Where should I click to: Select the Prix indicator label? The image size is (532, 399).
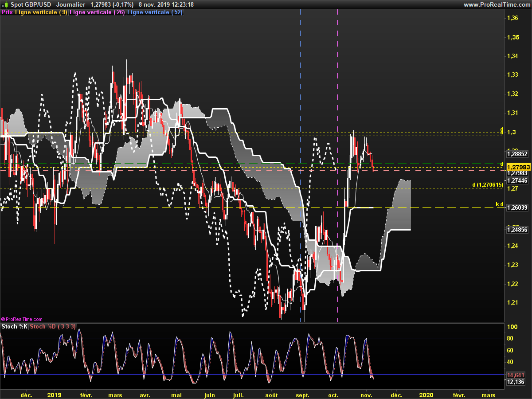click(7, 12)
